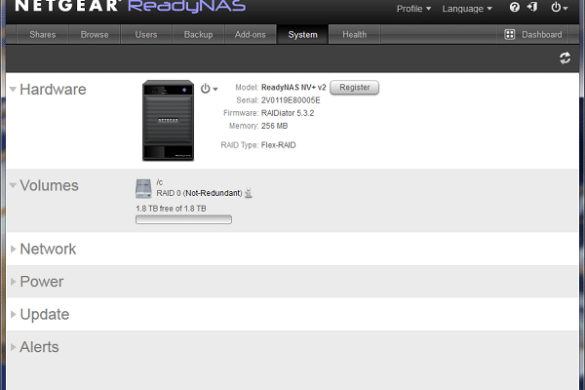Open the Language dropdown

coord(467,9)
